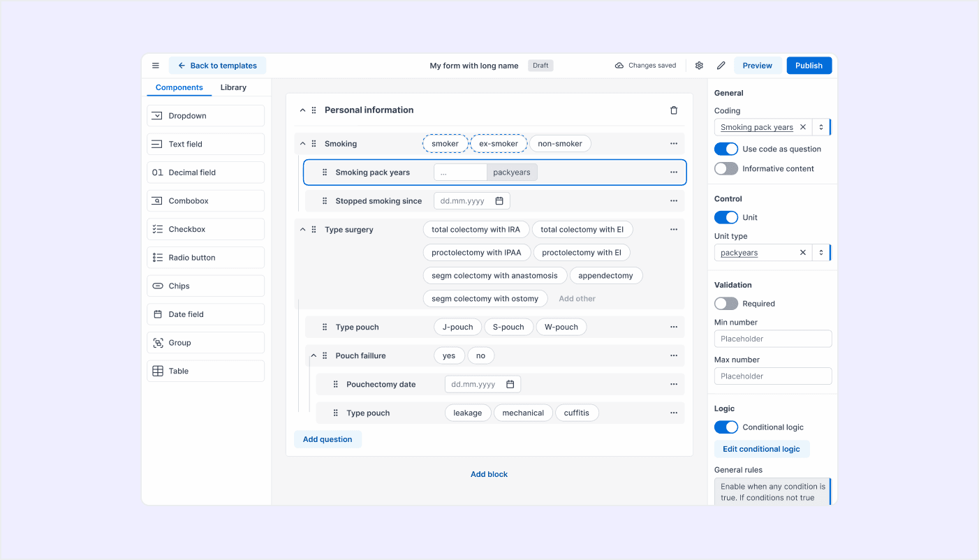Image resolution: width=979 pixels, height=560 pixels.
Task: Collapse the Pouch faillure question group
Action: (x=314, y=356)
